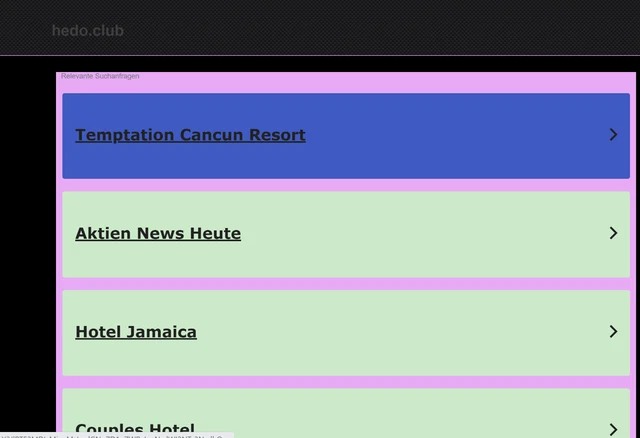Click the Relevante Suchanfragen label
Image resolution: width=640 pixels, height=438 pixels.
pyautogui.click(x=100, y=76)
